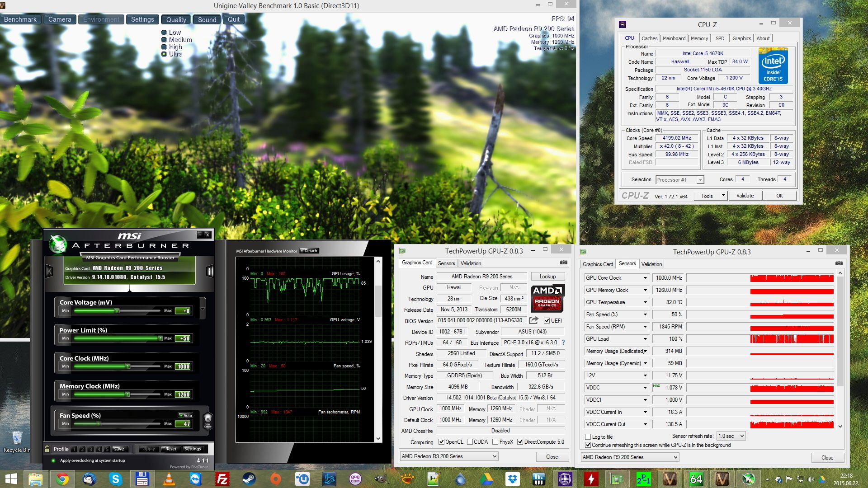Switch to CPU-Z Memory tab
This screenshot has height=488, width=868.
(x=699, y=38)
